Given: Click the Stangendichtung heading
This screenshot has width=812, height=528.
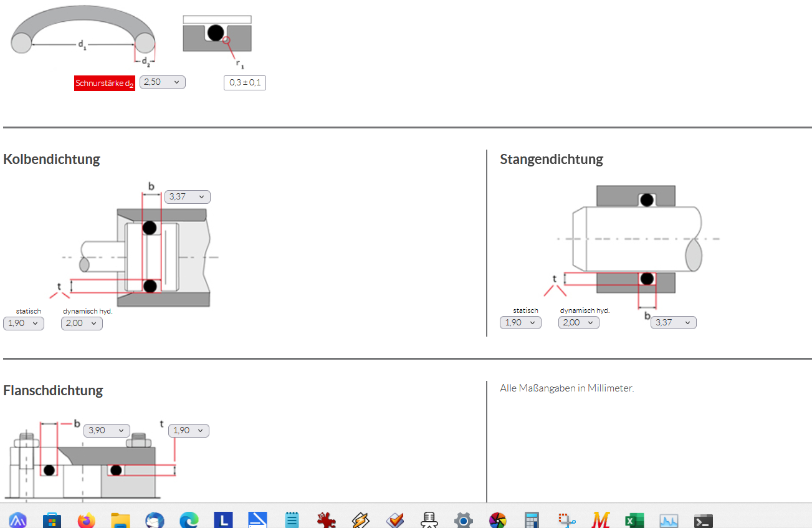Looking at the screenshot, I should coord(552,159).
